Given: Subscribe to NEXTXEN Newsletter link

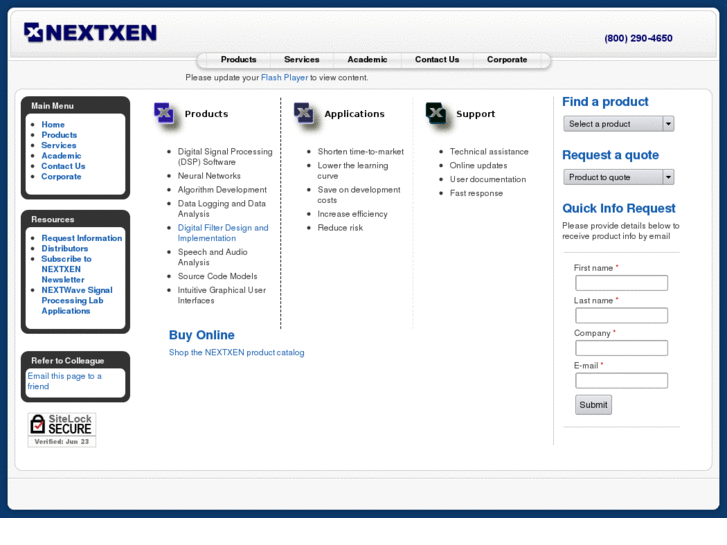Looking at the screenshot, I should pyautogui.click(x=66, y=269).
